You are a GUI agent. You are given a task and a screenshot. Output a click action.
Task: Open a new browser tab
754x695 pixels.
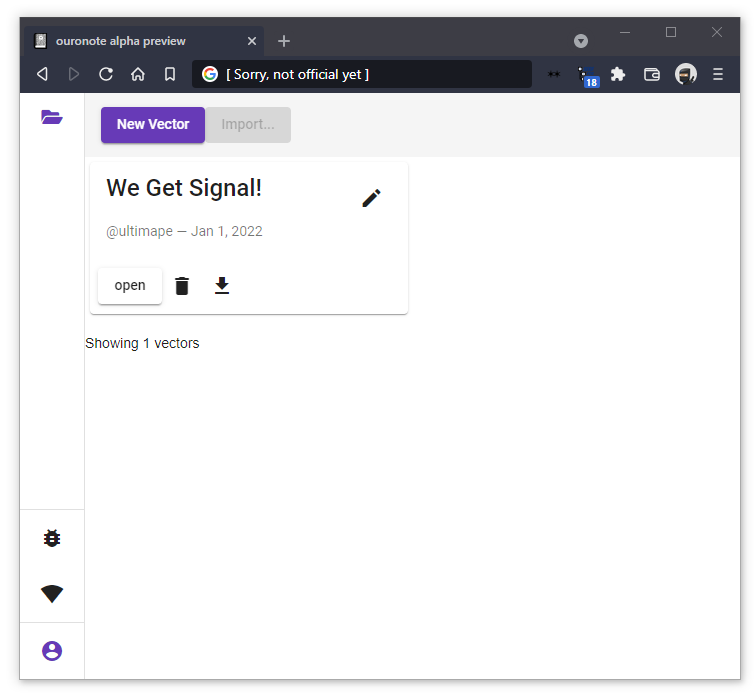pyautogui.click(x=284, y=41)
